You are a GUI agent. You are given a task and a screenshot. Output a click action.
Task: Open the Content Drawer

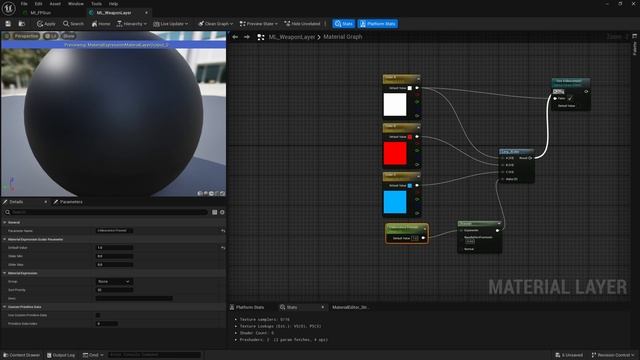[22, 355]
